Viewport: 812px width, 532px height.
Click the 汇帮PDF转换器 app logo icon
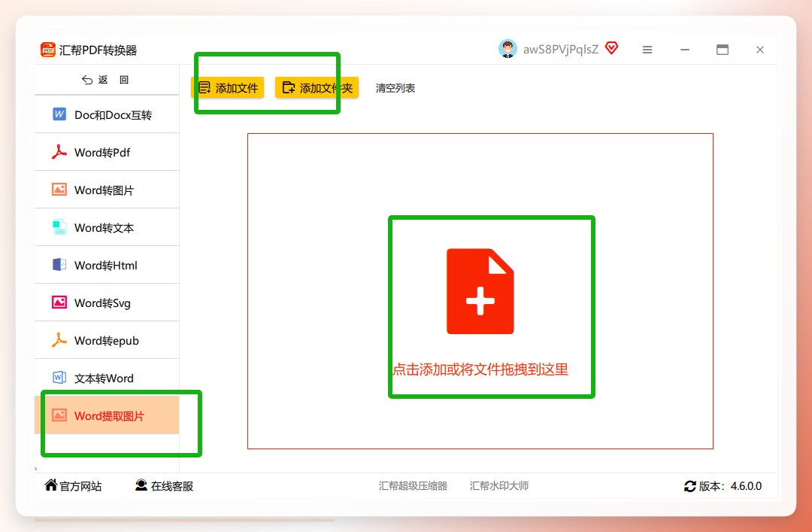[47, 50]
